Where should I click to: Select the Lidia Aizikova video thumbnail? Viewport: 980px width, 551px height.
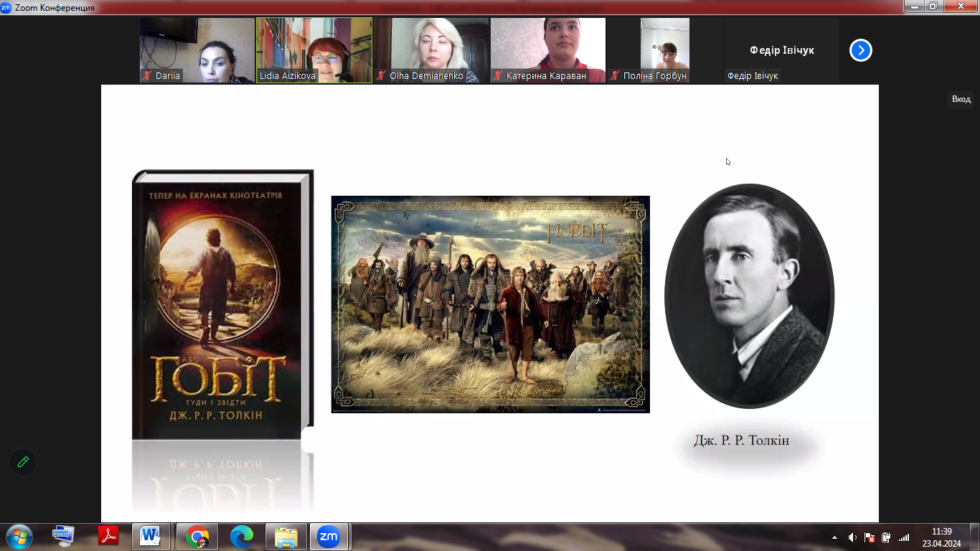coord(314,50)
